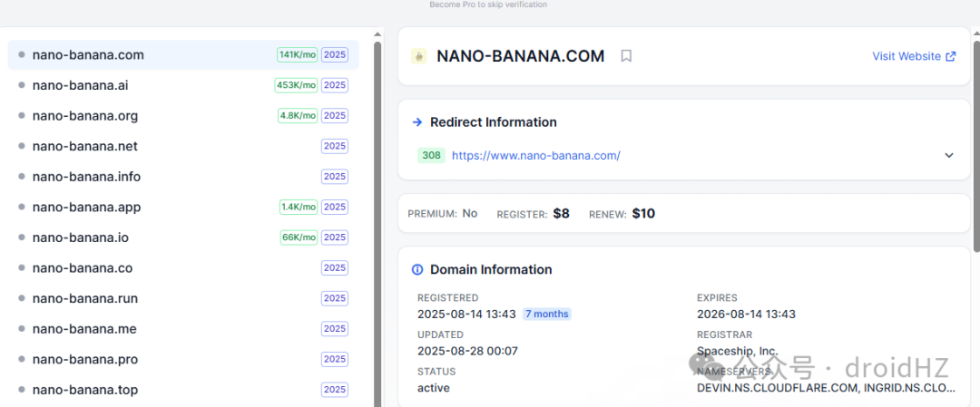This screenshot has height=407, width=980.
Task: Click the domain list scrollbar
Action: [x=377, y=225]
